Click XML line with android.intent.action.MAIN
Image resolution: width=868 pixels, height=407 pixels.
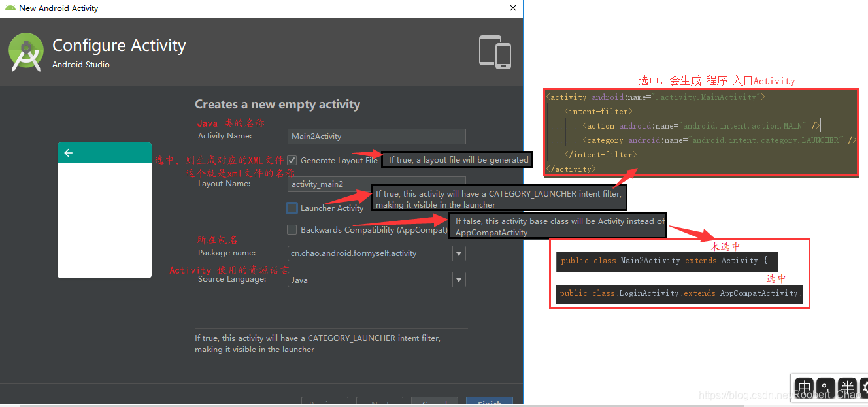tap(701, 126)
